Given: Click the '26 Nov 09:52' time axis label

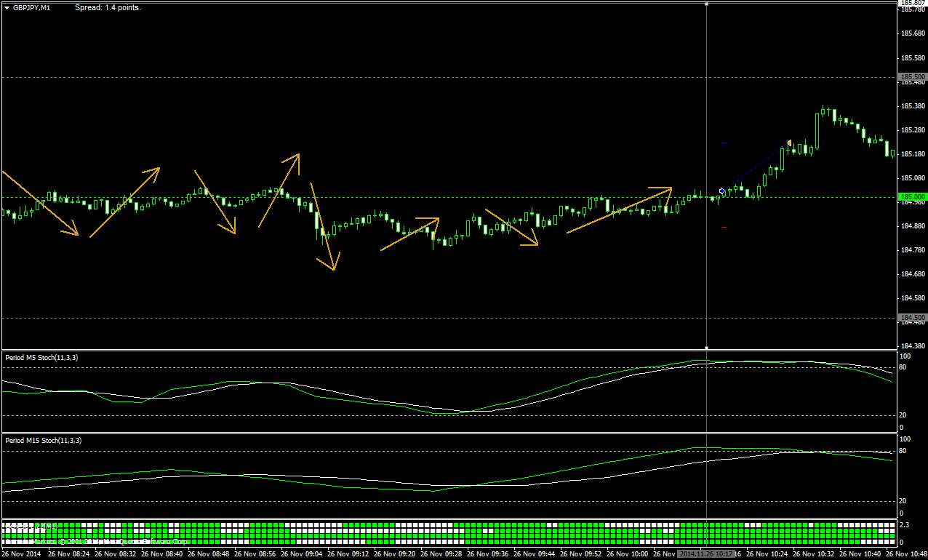Looking at the screenshot, I should pos(583,553).
